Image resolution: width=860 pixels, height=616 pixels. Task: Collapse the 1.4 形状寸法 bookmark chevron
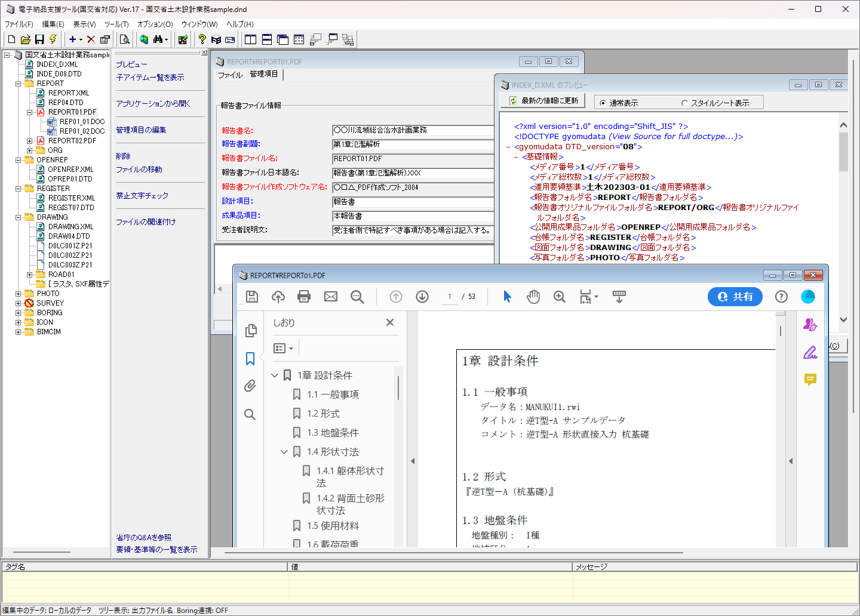(284, 452)
